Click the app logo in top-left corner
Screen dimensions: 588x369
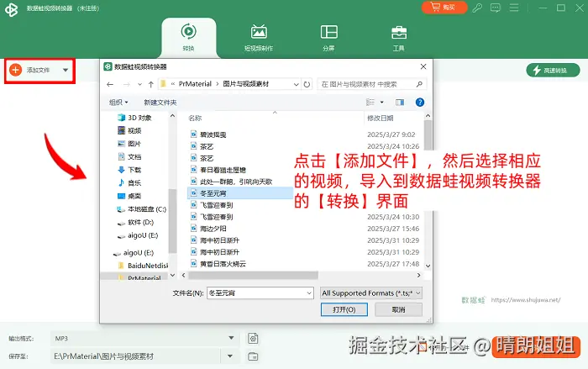click(11, 9)
